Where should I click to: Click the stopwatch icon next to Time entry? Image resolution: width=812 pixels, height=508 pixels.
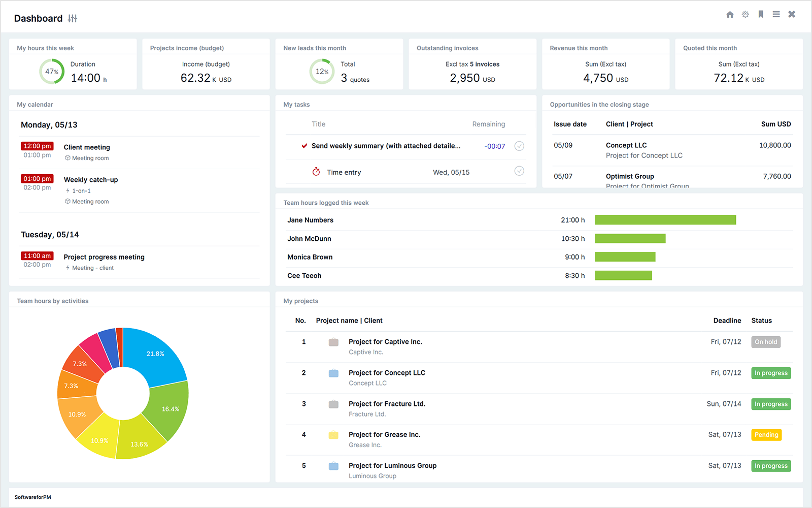[x=316, y=172]
